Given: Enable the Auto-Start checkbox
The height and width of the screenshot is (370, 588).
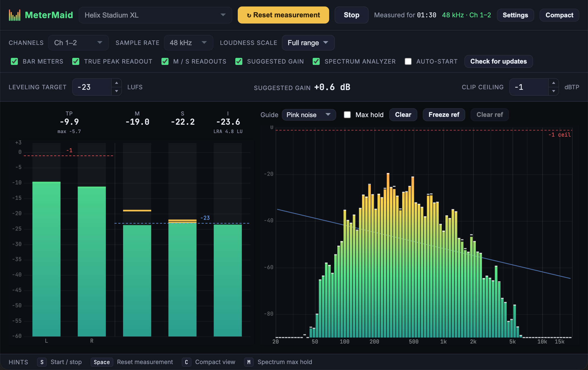Looking at the screenshot, I should click(x=408, y=61).
